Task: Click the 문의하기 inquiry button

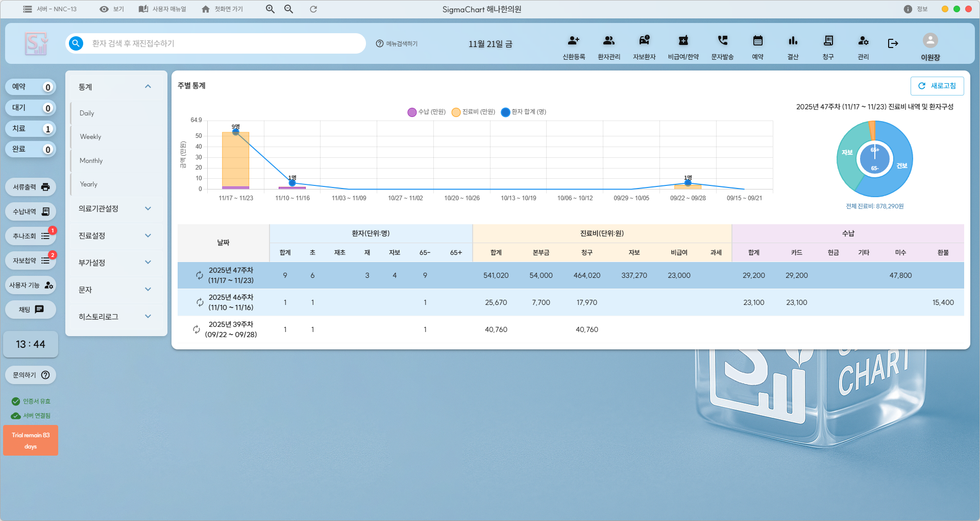Action: click(31, 375)
